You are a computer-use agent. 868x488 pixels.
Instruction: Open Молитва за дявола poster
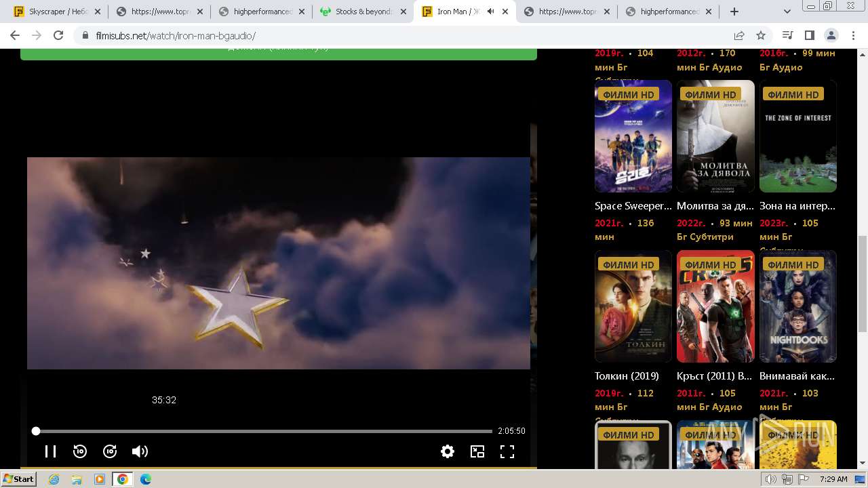click(715, 136)
